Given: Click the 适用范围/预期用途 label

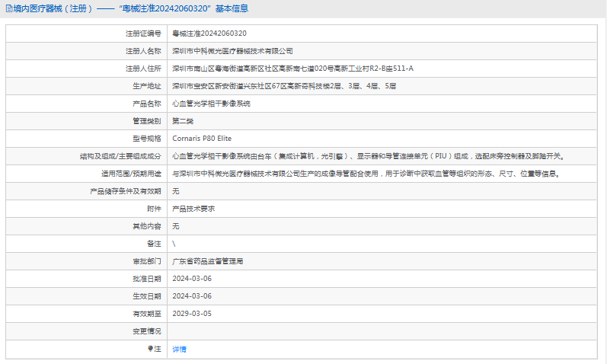Looking at the screenshot, I should pyautogui.click(x=131, y=174).
